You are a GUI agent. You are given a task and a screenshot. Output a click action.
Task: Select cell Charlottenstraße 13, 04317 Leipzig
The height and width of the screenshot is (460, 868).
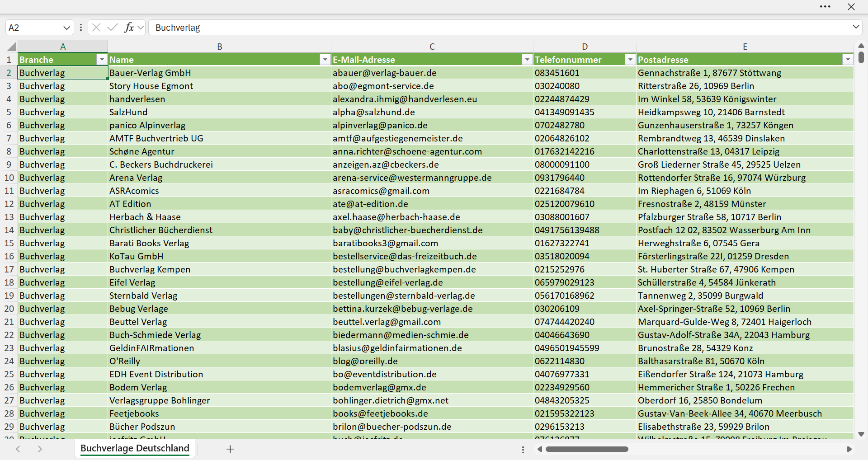745,151
